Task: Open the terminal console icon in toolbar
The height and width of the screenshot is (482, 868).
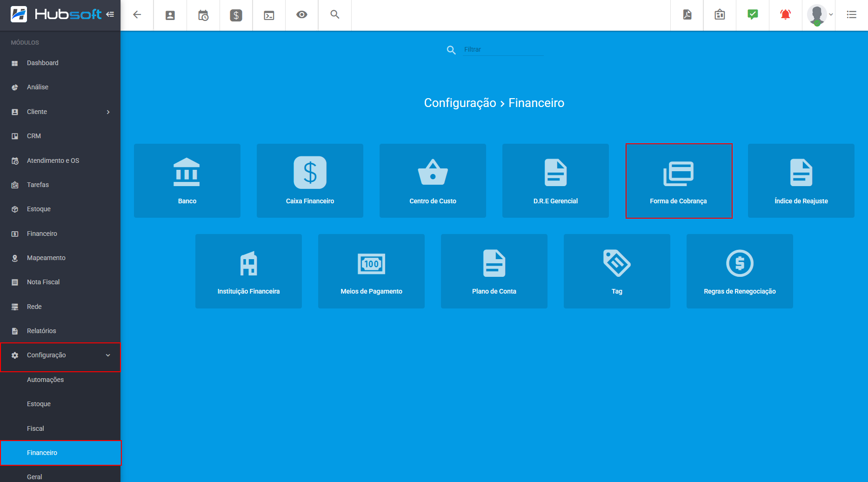Action: 269,15
